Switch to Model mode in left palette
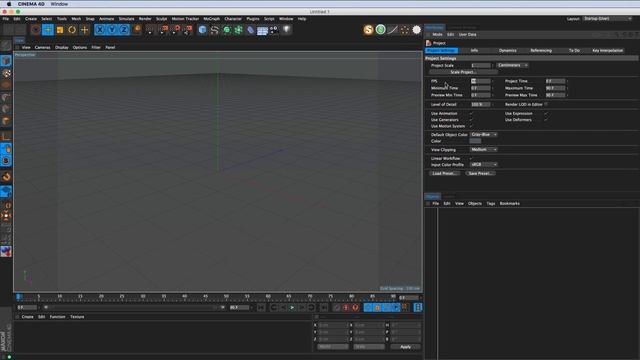The height and width of the screenshot is (360, 640). pyautogui.click(x=6, y=61)
